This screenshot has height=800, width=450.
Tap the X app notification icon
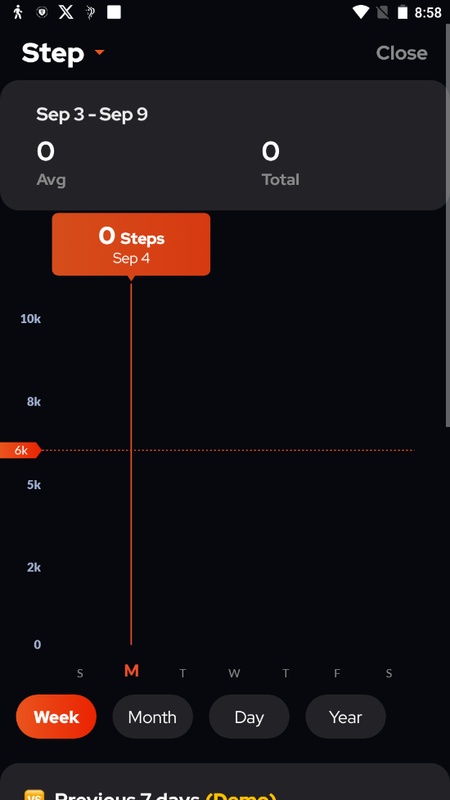pyautogui.click(x=66, y=12)
